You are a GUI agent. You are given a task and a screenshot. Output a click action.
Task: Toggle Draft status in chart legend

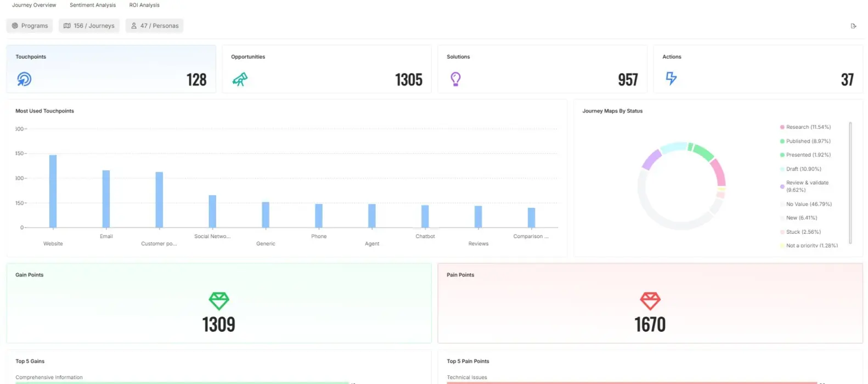click(803, 169)
